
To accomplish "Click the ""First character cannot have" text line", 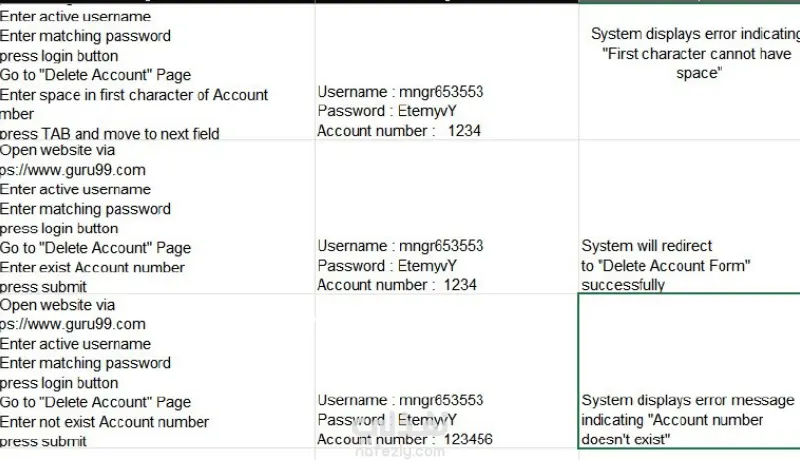I will [697, 54].
